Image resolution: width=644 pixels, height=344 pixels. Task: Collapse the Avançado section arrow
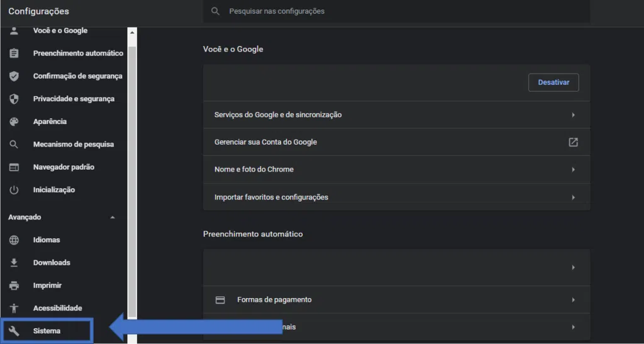113,218
